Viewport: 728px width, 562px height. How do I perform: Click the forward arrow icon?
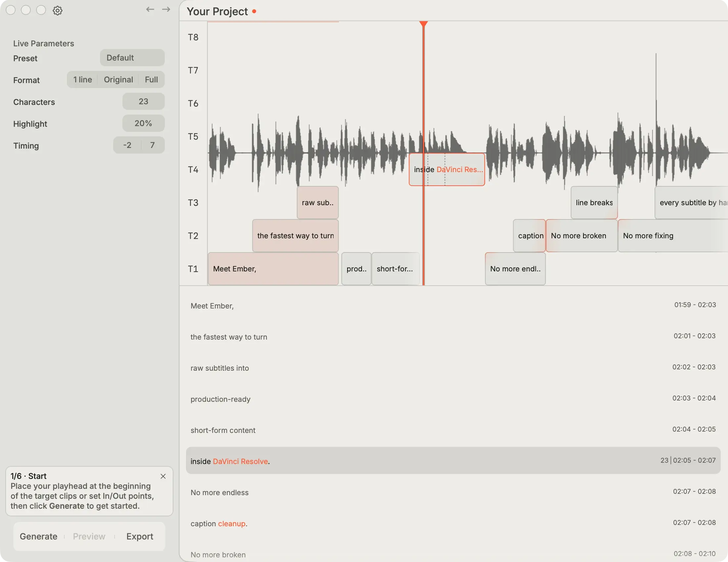166,9
